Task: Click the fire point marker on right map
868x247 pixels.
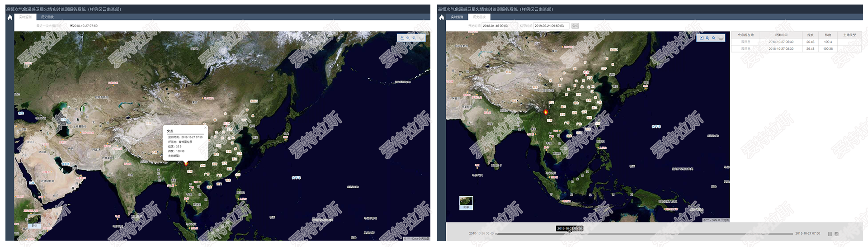Action: [546, 112]
